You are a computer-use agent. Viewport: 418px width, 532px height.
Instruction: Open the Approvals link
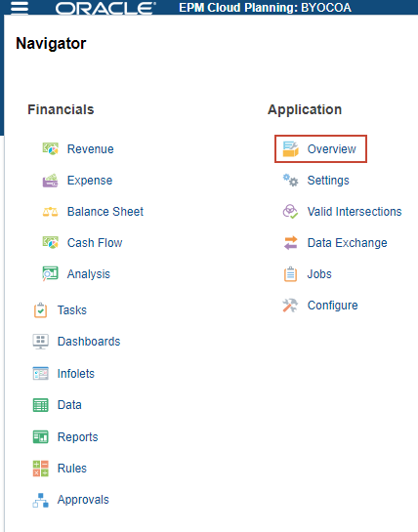point(83,500)
